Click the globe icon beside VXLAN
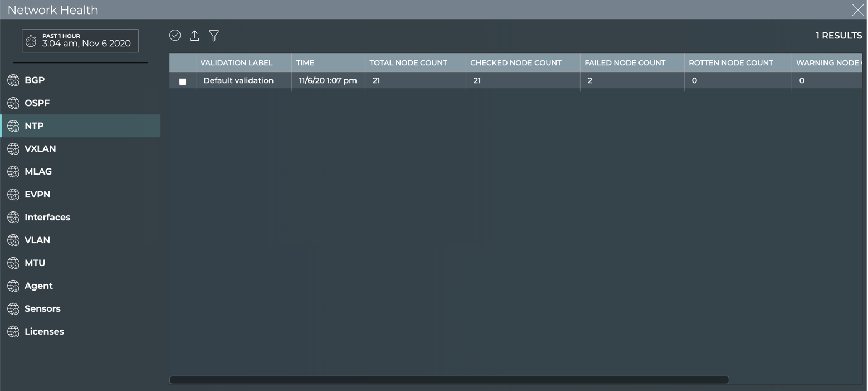Screen dimensions: 868x391 click(13, 149)
